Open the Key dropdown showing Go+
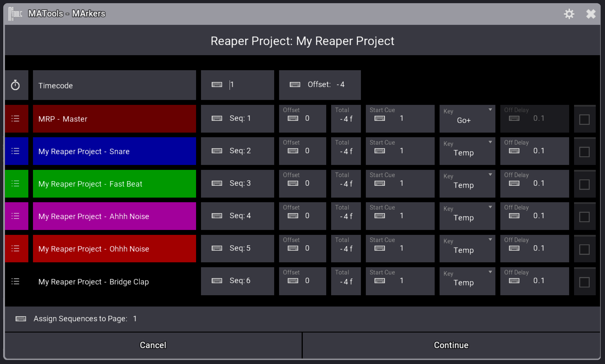 click(467, 119)
